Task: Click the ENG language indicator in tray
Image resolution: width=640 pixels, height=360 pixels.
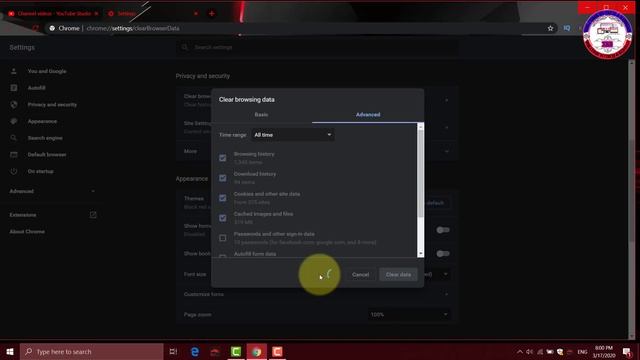Action: point(582,352)
